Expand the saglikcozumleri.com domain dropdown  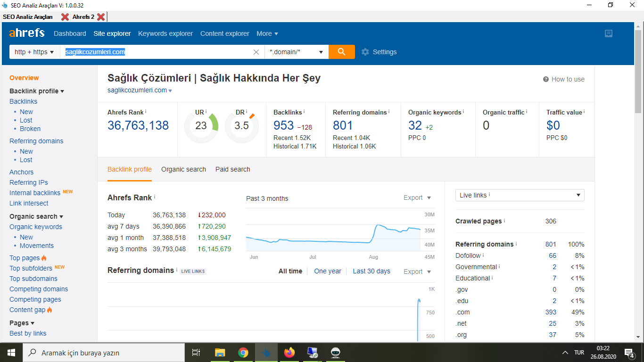coord(170,90)
